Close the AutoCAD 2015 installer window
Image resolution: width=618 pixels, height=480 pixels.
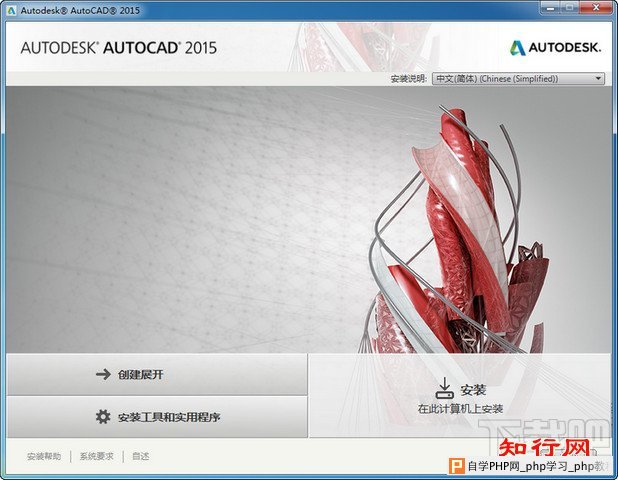tap(596, 7)
